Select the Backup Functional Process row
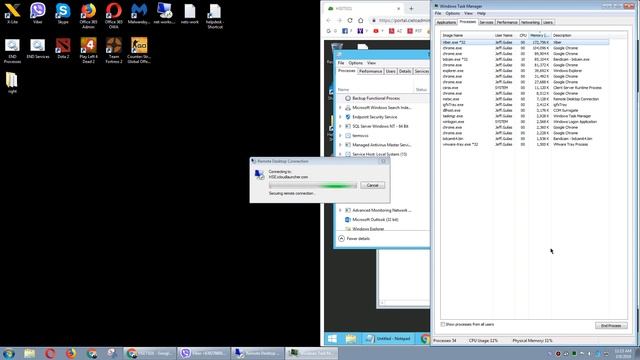Image resolution: width=640 pixels, height=360 pixels. pos(383,98)
